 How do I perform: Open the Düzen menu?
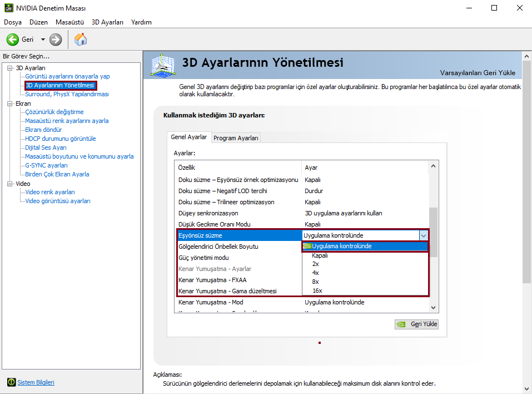[38, 22]
